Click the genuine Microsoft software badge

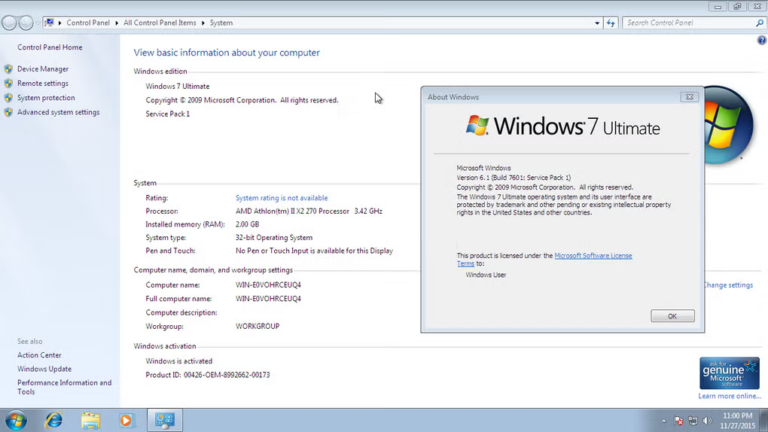click(729, 373)
